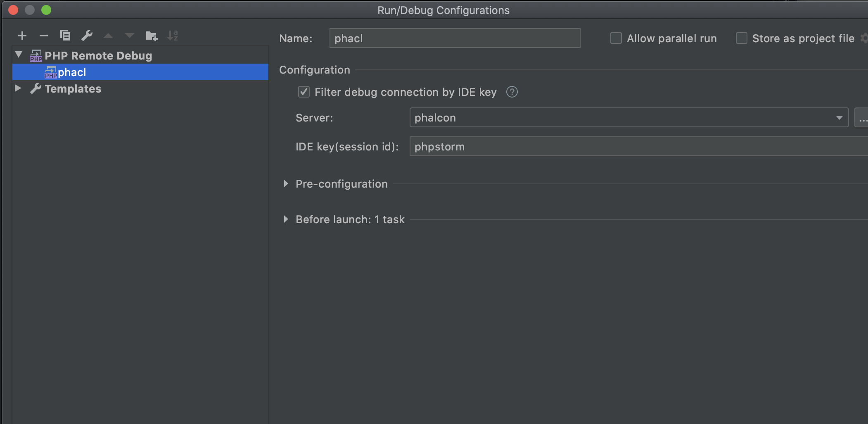Click the Sort Configurations alphabetically icon
Viewport: 868px width, 424px height.
click(x=173, y=36)
